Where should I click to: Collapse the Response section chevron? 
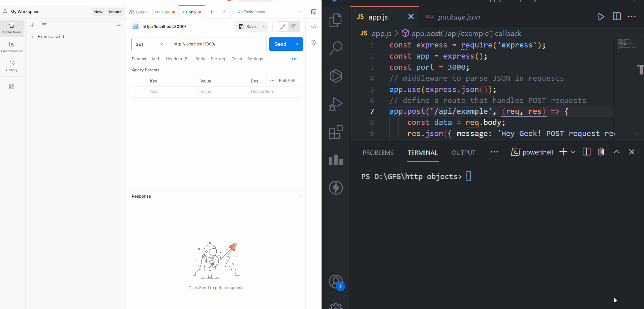[300, 196]
